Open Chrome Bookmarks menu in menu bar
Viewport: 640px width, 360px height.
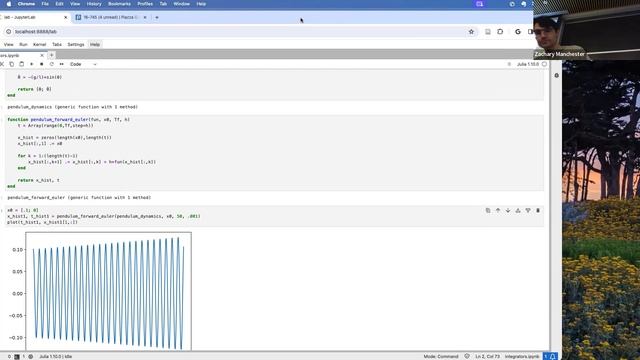coord(119,4)
